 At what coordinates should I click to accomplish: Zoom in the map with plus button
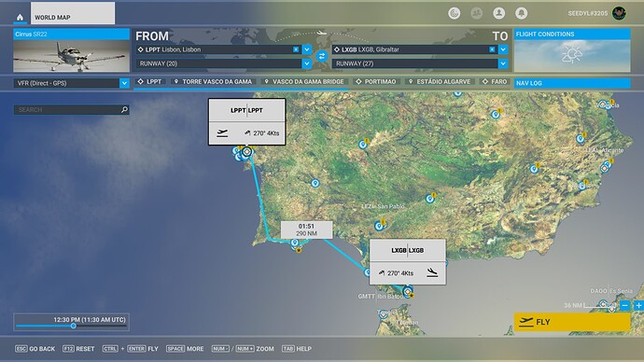(639, 306)
